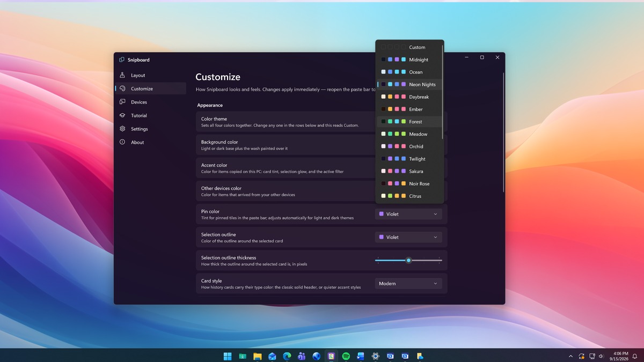Show the About page in the sidebar
Viewport: 644px width, 362px height.
(150, 142)
